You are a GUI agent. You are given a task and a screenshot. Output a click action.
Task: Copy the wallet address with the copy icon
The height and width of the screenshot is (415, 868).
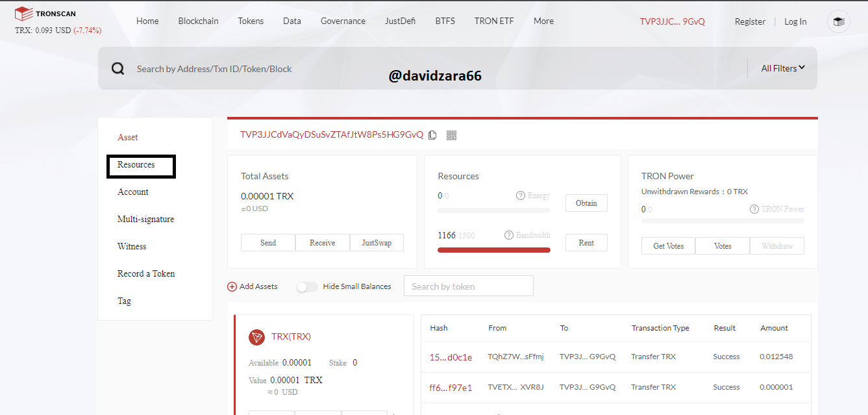432,135
